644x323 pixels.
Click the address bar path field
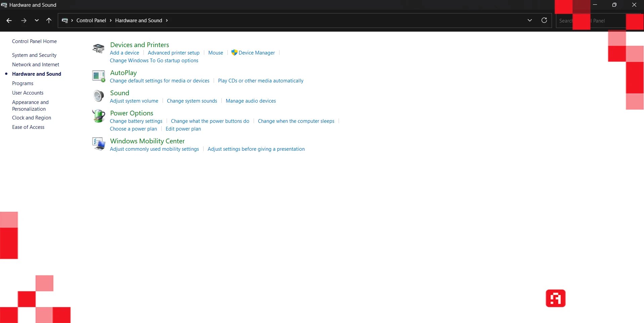click(x=305, y=21)
